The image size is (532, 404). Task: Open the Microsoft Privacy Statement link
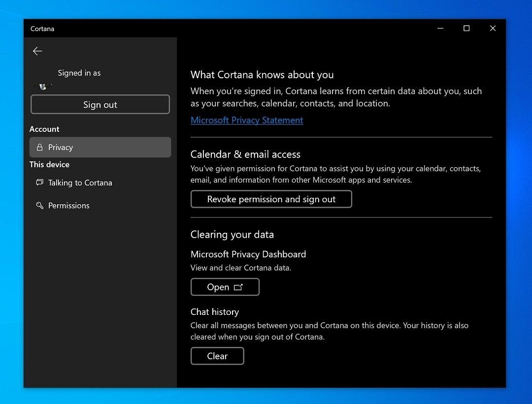[247, 121]
